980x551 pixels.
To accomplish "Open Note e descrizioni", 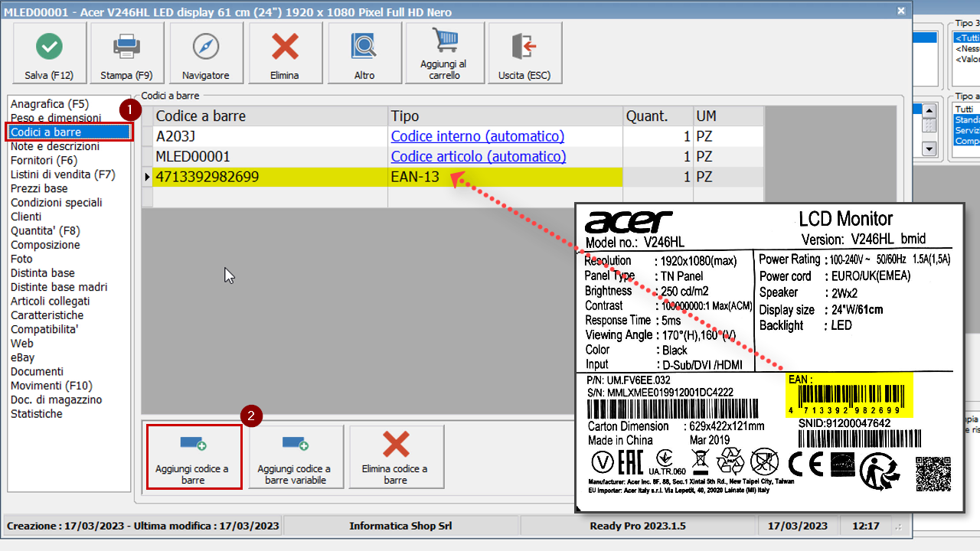I will click(55, 146).
